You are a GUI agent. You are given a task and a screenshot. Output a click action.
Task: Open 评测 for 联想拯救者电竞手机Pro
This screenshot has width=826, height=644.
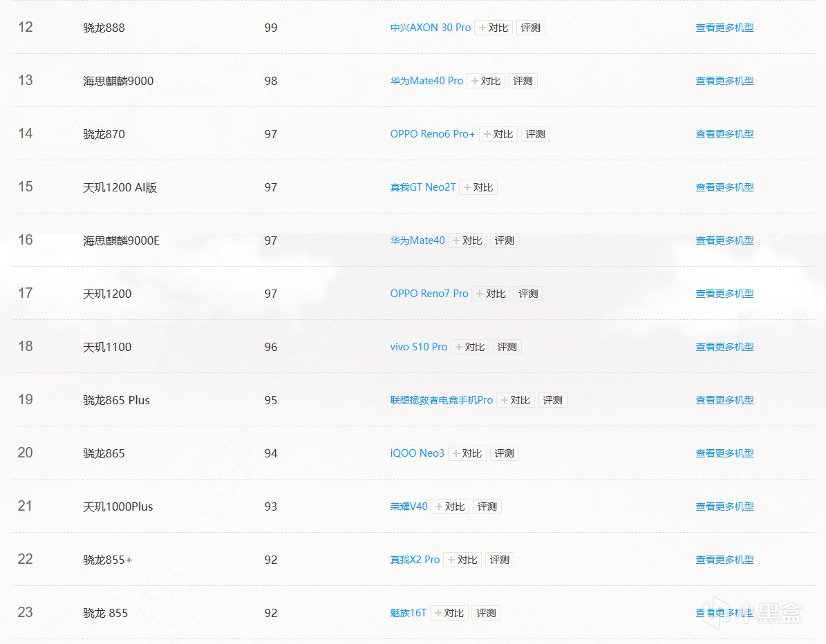click(552, 400)
